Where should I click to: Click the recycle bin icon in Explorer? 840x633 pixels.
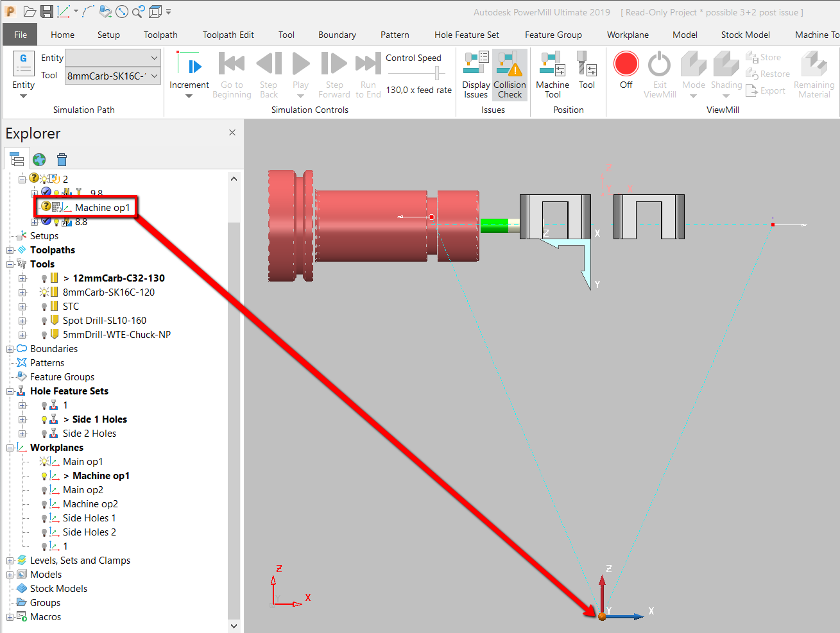(x=62, y=159)
